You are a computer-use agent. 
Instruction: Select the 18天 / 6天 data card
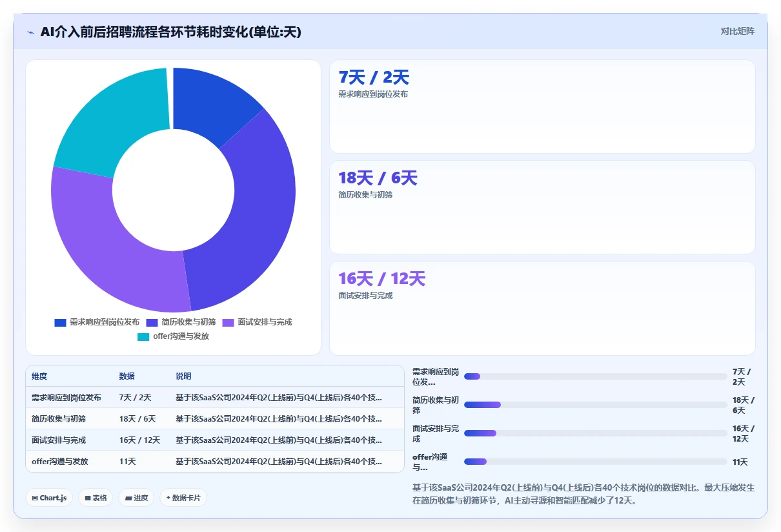[x=542, y=207]
